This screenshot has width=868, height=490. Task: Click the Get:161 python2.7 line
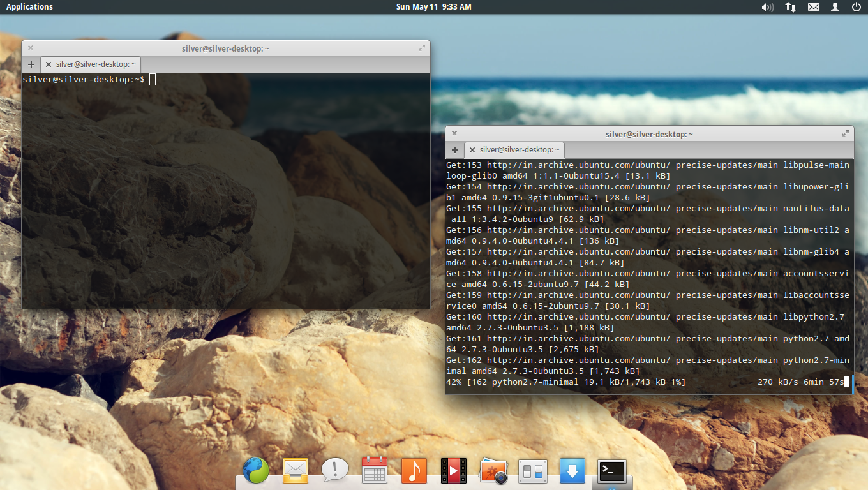[x=648, y=344]
